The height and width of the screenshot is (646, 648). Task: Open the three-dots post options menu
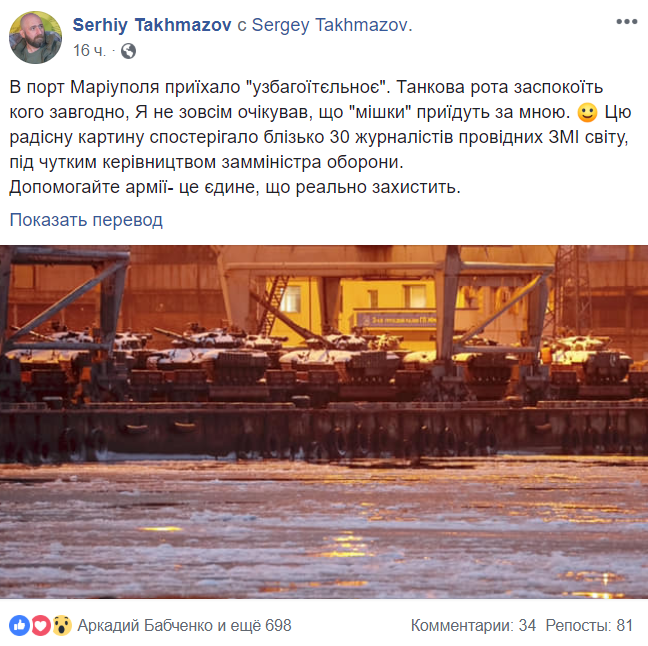(x=627, y=22)
